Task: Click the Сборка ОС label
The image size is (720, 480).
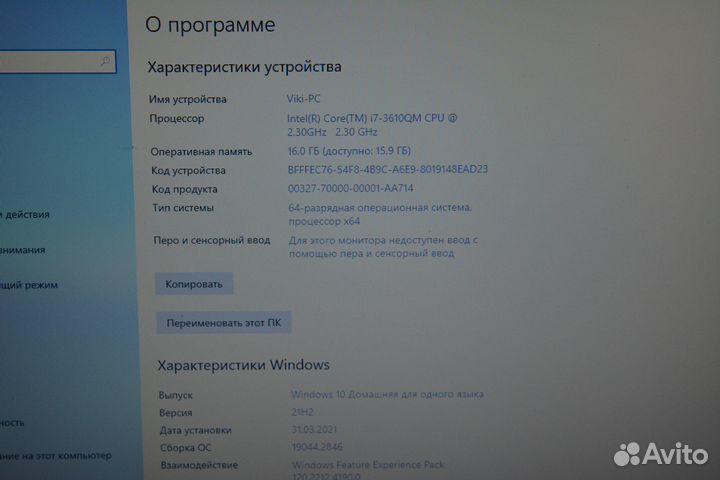Action: (x=186, y=448)
